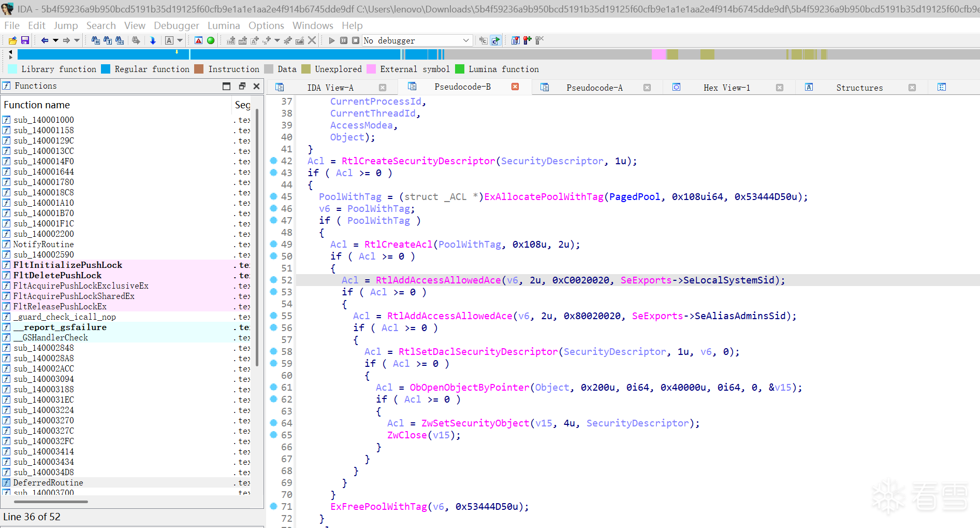Click the convert-to-data toolbar icon
The width and height of the screenshot is (980, 528).
(243, 40)
